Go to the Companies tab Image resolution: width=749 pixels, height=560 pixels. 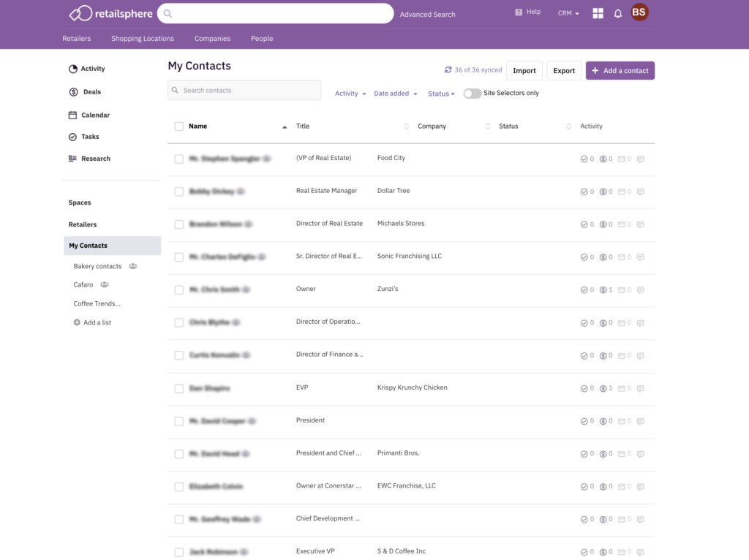[212, 39]
